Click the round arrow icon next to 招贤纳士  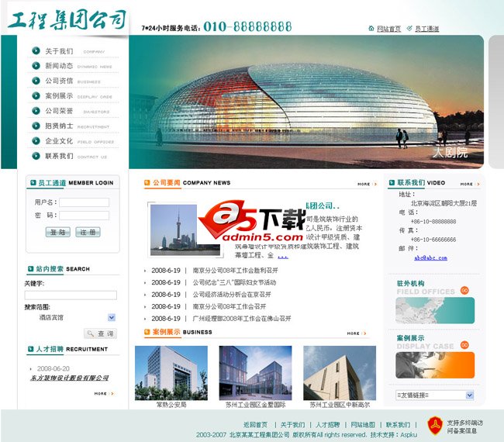pyautogui.click(x=36, y=126)
